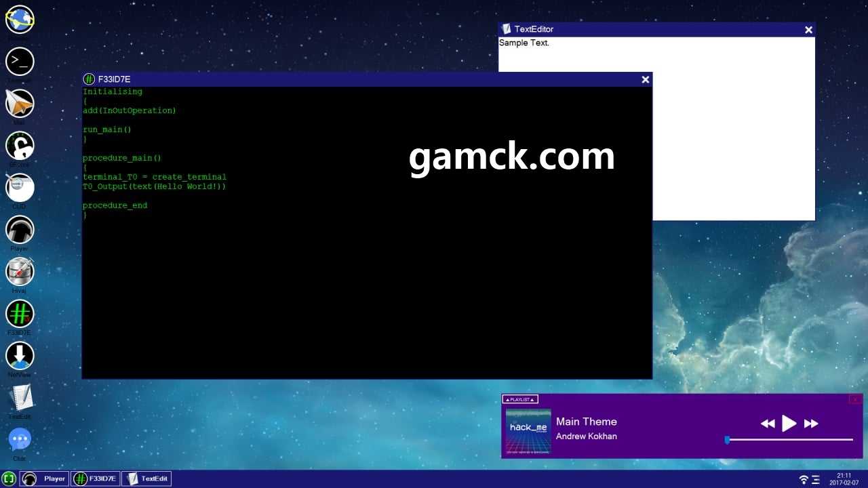Click the Sample Text line in TextEditor
Screen dimensions: 868x488
524,43
